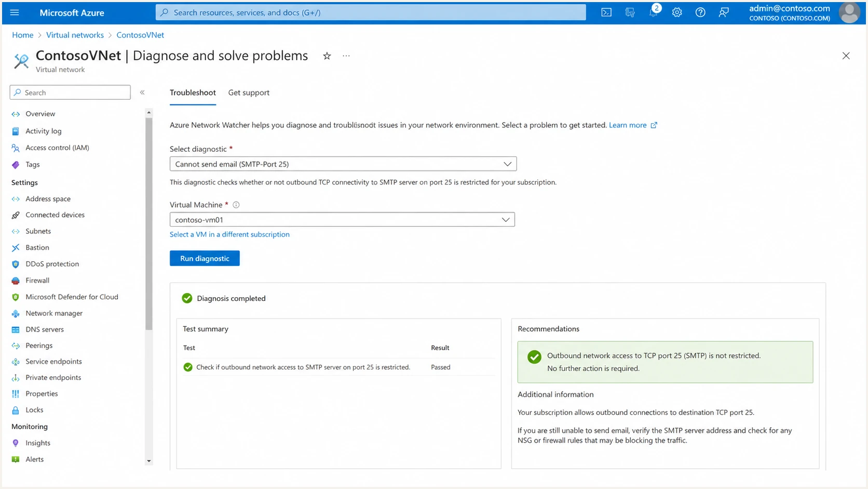Favorite ContosoVNet with the star icon
Viewport: 868px width, 489px height.
(327, 56)
